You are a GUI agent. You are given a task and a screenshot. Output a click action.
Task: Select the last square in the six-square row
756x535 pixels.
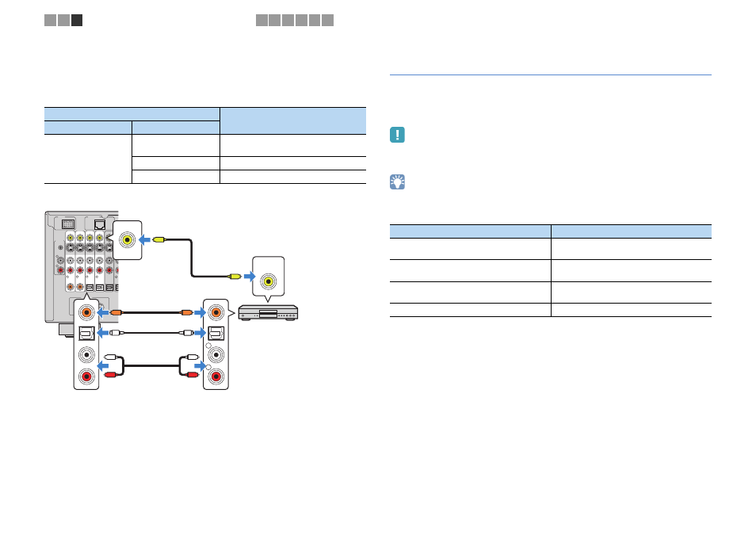(328, 20)
